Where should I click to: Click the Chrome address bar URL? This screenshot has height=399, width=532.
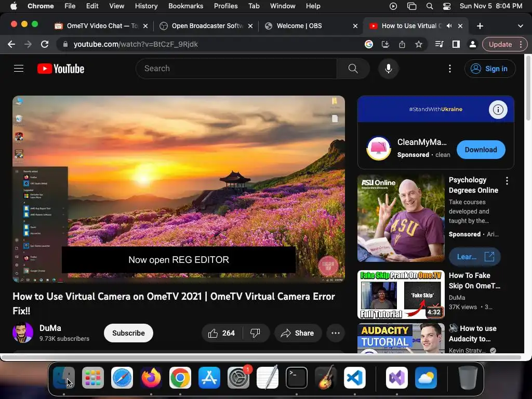(x=136, y=45)
